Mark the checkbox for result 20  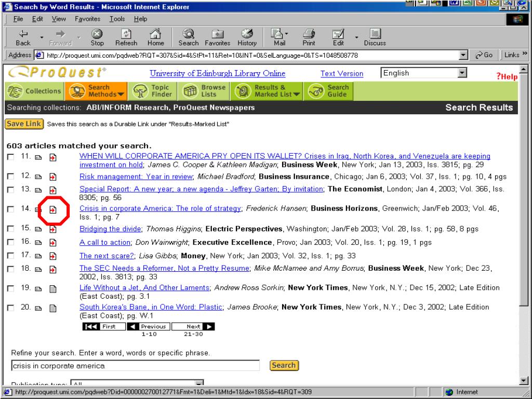[x=11, y=308]
